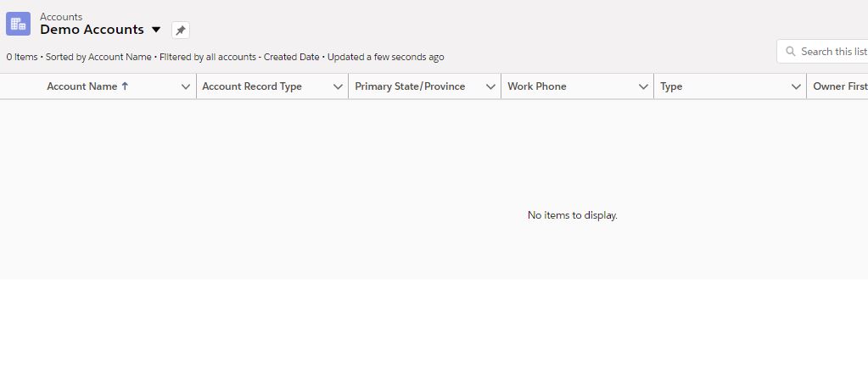Click the Accounts object icon

(18, 24)
